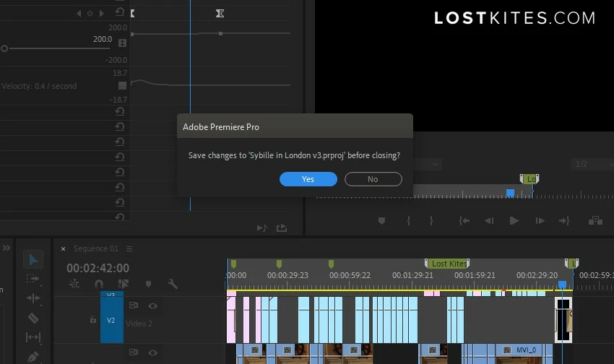Select the hourglass-shaped keyframe in the effect timeline

pos(220,13)
